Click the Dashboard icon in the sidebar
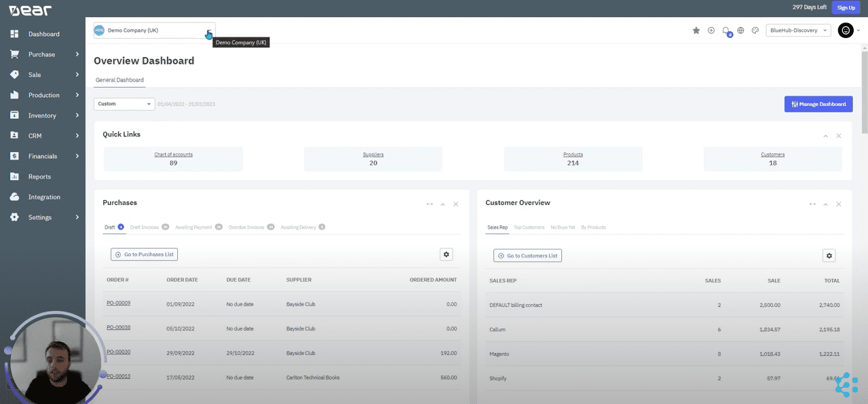Image resolution: width=868 pixels, height=404 pixels. point(14,33)
